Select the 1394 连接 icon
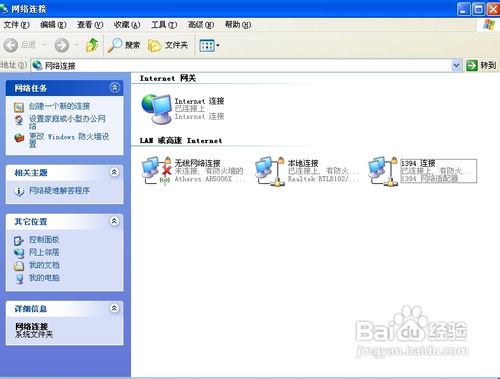 tap(383, 171)
